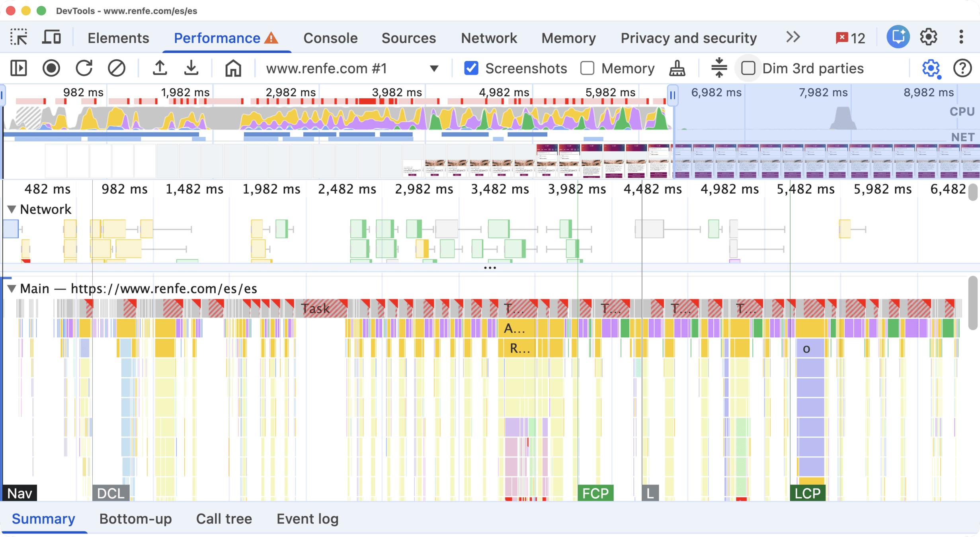Select the inspect element cursor tool
Viewport: 980px width, 537px height.
tap(18, 37)
